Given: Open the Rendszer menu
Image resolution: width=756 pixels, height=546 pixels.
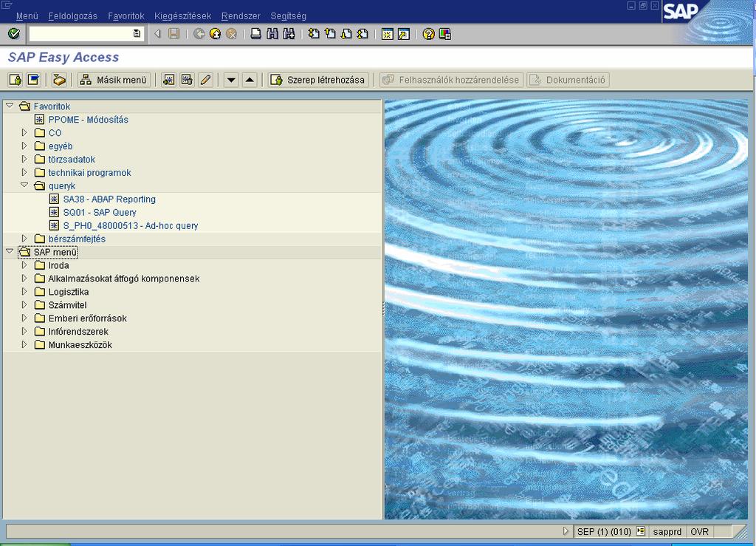Looking at the screenshot, I should coord(241,16).
